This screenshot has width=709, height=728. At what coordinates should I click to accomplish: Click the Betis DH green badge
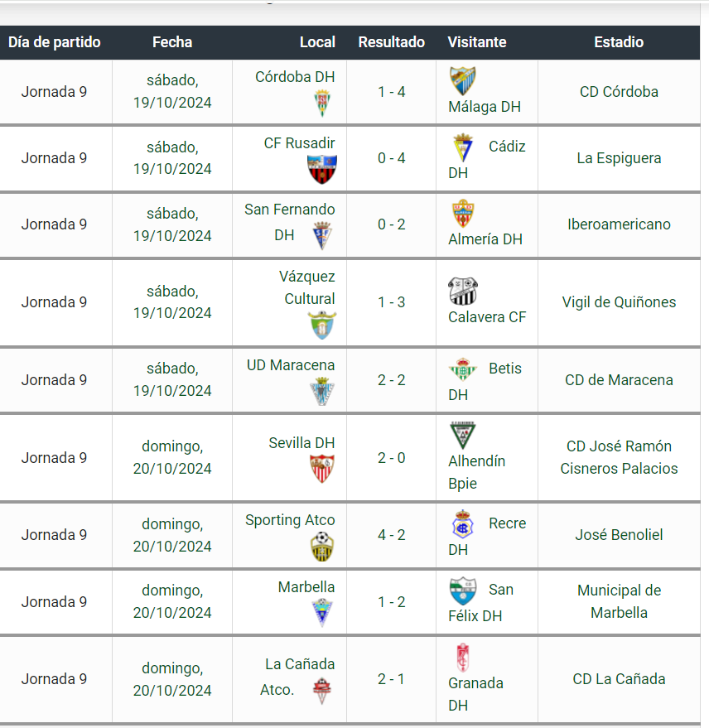click(x=462, y=369)
